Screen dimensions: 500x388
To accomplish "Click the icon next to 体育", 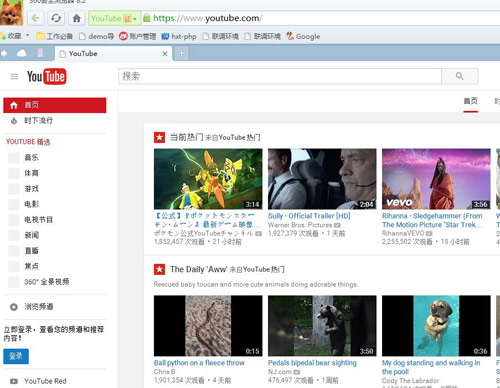I will 14,173.
